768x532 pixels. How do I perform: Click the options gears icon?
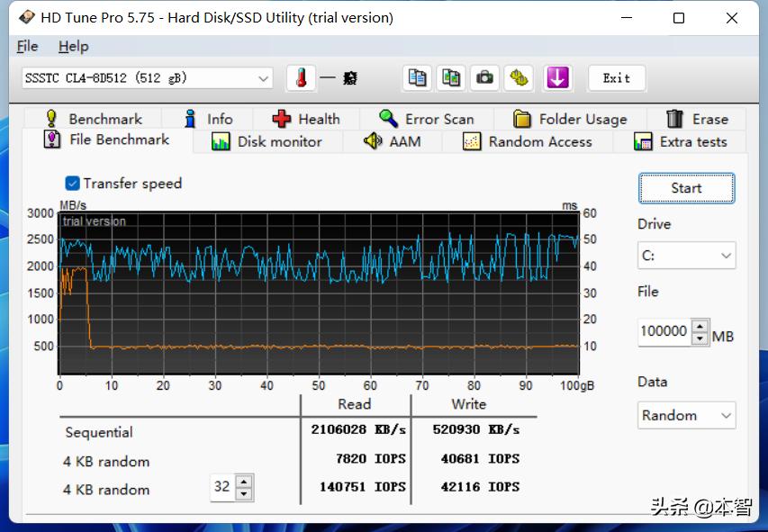pyautogui.click(x=519, y=78)
